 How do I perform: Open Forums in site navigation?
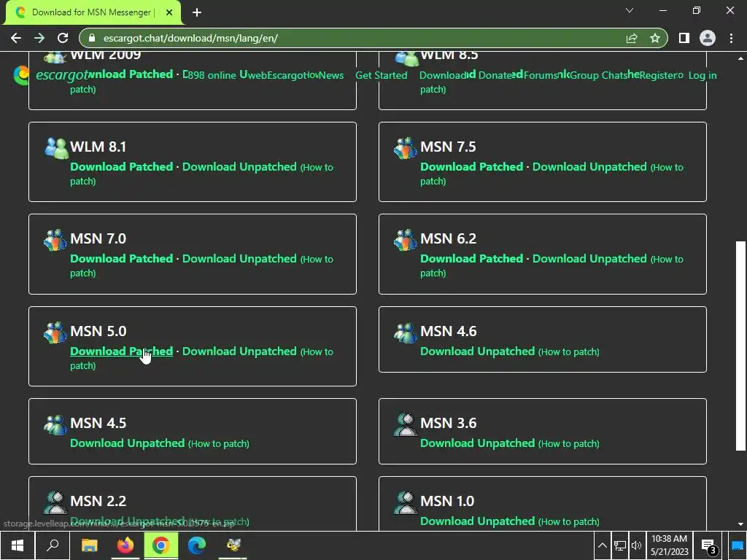541,75
